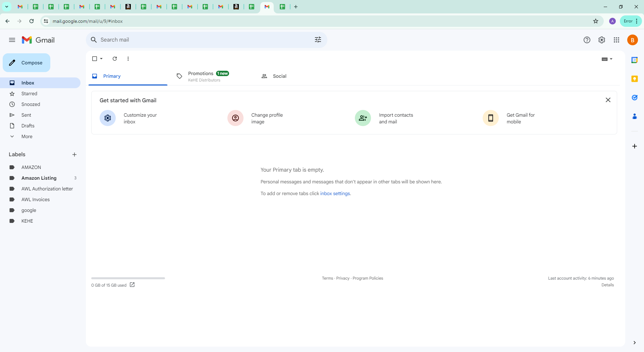This screenshot has height=352, width=644.
Task: Open the tab search dropdown
Action: [x=7, y=7]
